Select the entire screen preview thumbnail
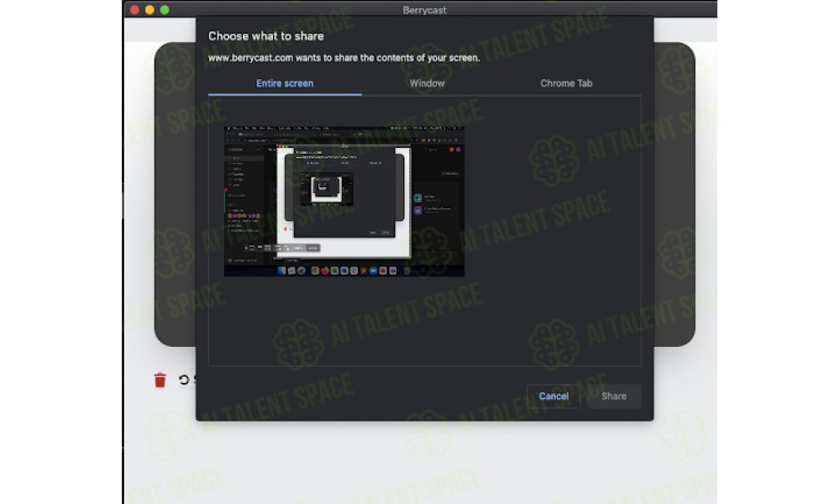The height and width of the screenshot is (504, 840). coord(344,202)
